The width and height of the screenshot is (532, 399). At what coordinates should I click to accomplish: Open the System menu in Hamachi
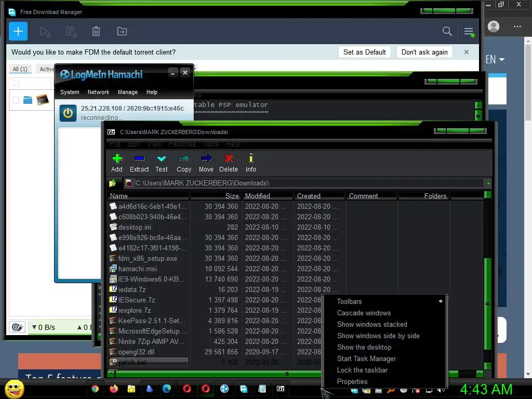tap(70, 92)
